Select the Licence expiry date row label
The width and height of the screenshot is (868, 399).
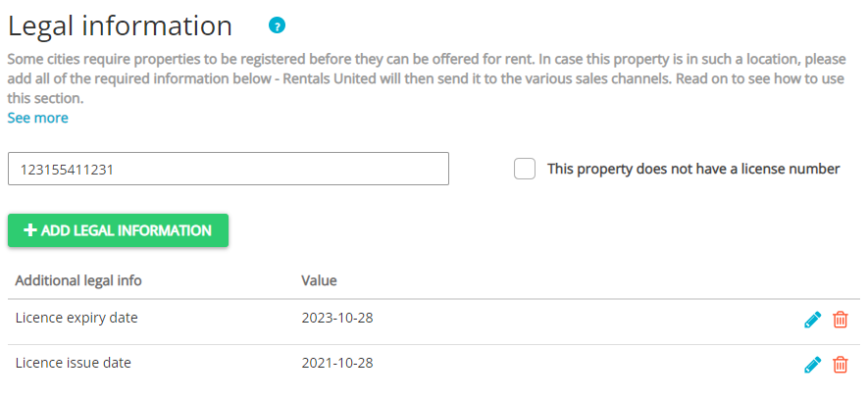click(x=77, y=318)
